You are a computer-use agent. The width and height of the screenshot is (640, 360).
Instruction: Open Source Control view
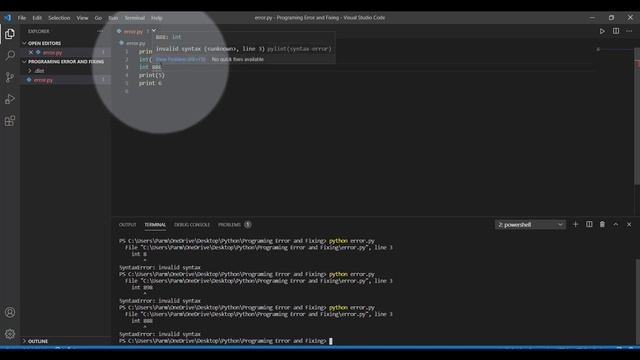[x=10, y=77]
